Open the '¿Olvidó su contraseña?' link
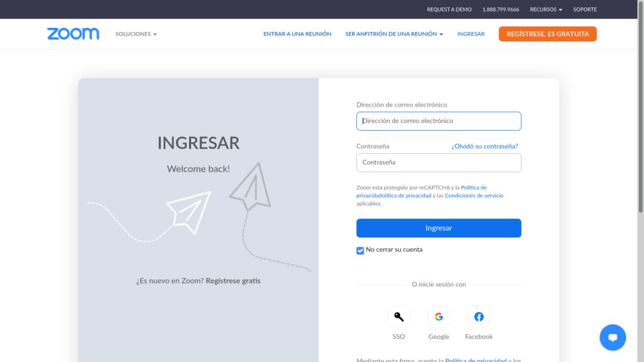This screenshot has width=644, height=362. coord(485,146)
